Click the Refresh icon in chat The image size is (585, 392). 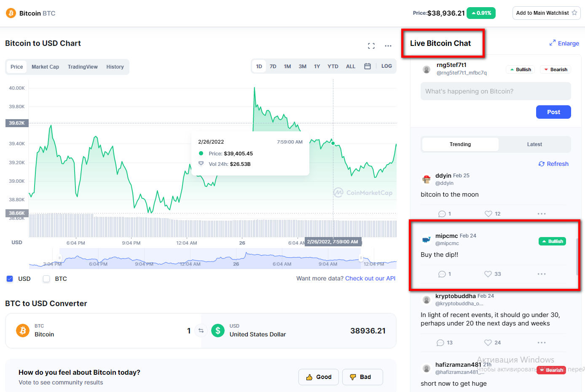[542, 164]
